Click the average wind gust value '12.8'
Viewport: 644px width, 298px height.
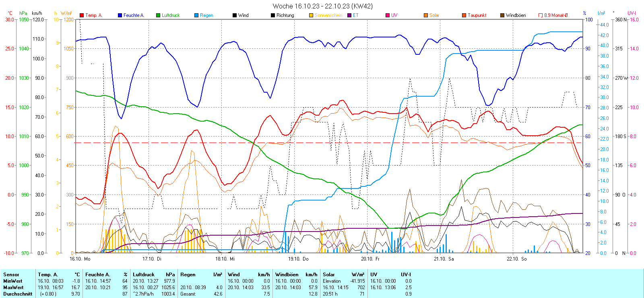coord(313,294)
